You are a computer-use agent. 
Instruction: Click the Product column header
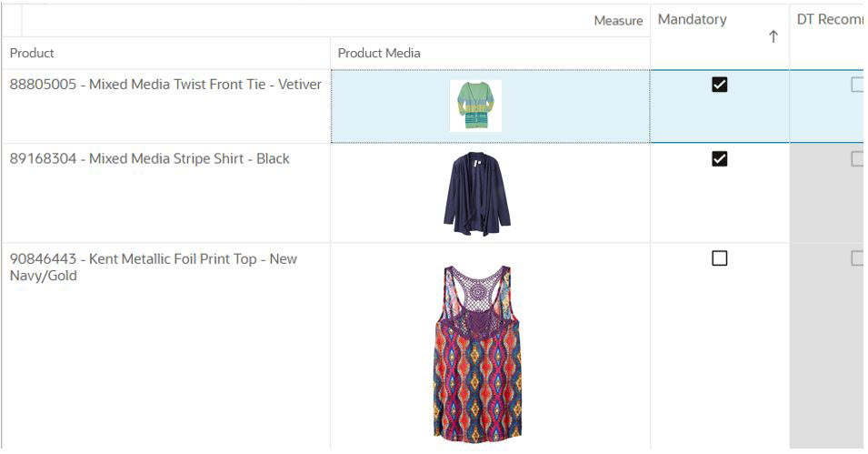[32, 53]
